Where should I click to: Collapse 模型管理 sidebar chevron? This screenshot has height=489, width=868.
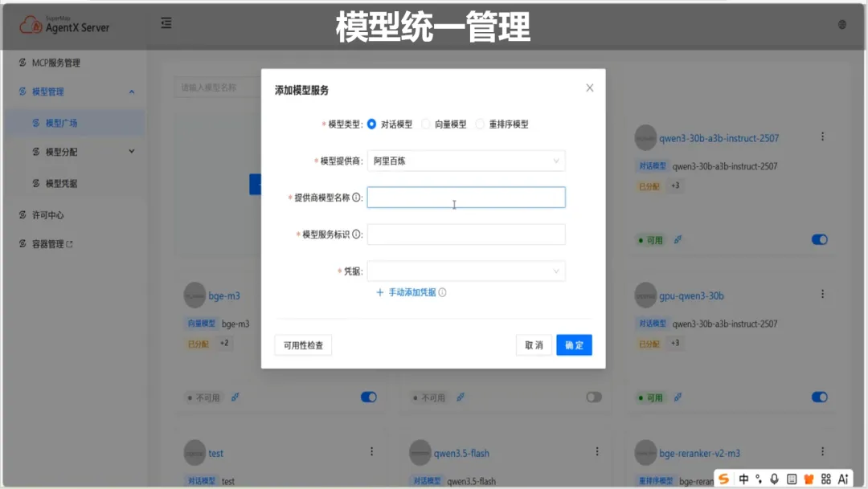pos(132,92)
